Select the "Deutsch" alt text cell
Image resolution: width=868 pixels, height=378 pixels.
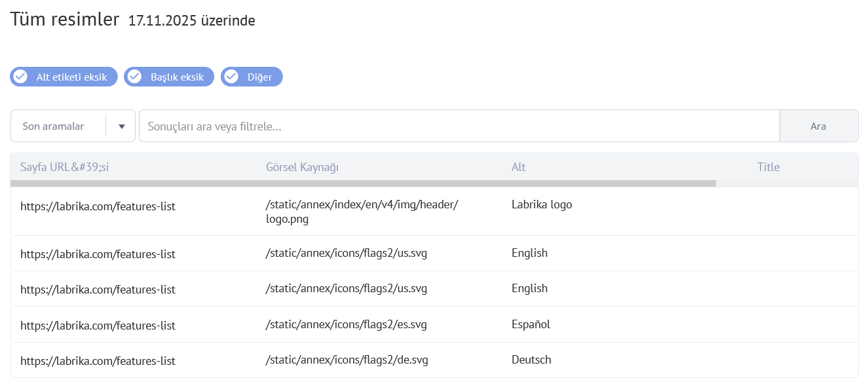[x=531, y=360]
